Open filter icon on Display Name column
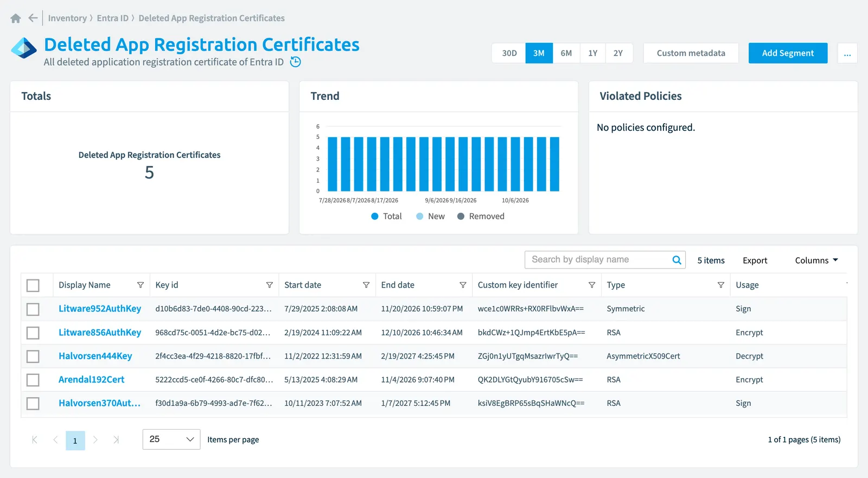Viewport: 868px width, 478px height. click(x=141, y=285)
